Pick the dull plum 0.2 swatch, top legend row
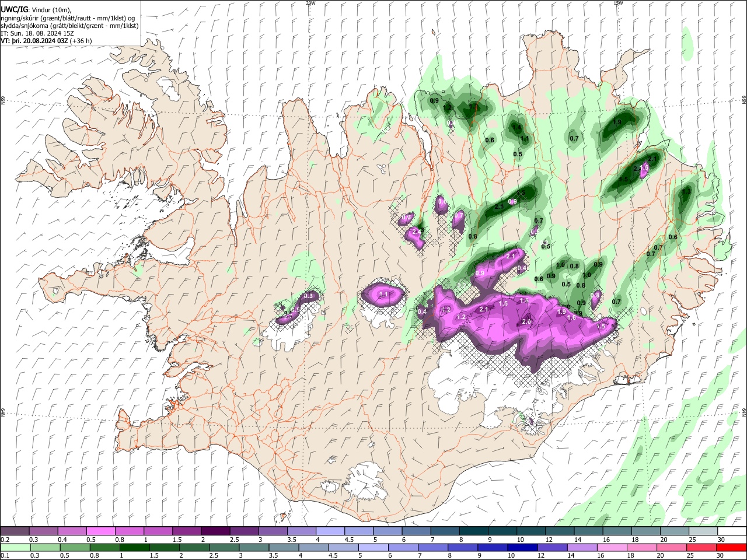747x560 pixels. pos(15,531)
